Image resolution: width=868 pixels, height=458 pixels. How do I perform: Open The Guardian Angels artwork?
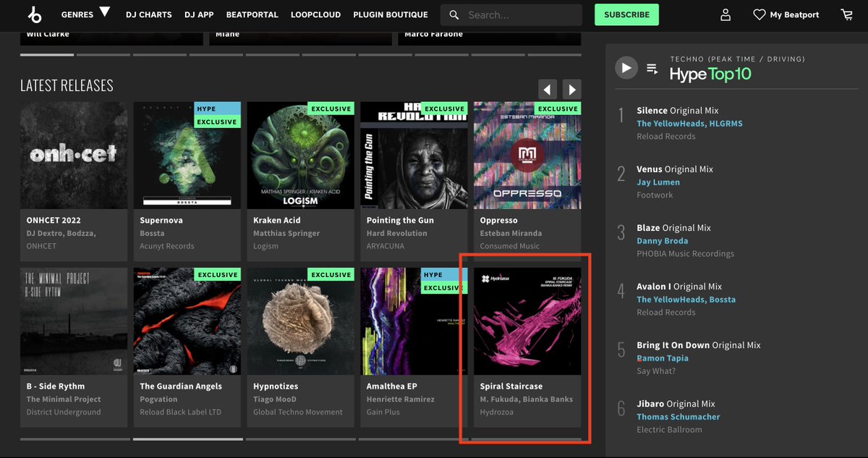(187, 321)
